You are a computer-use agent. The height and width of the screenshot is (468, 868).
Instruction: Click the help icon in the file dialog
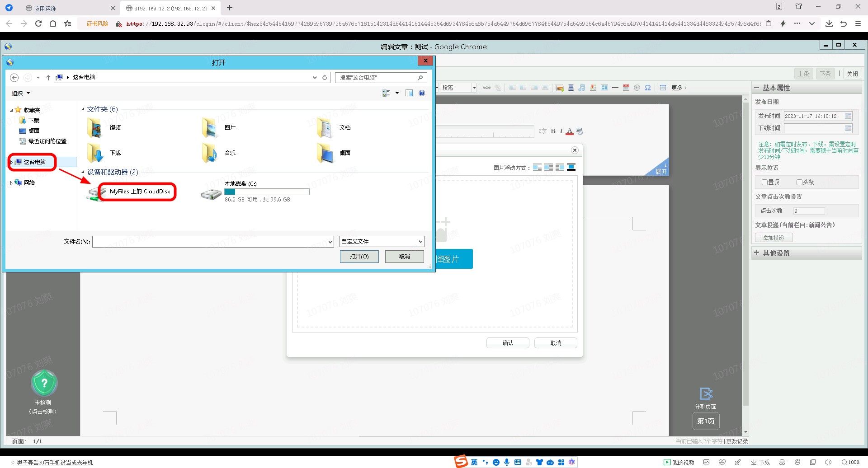coord(422,93)
